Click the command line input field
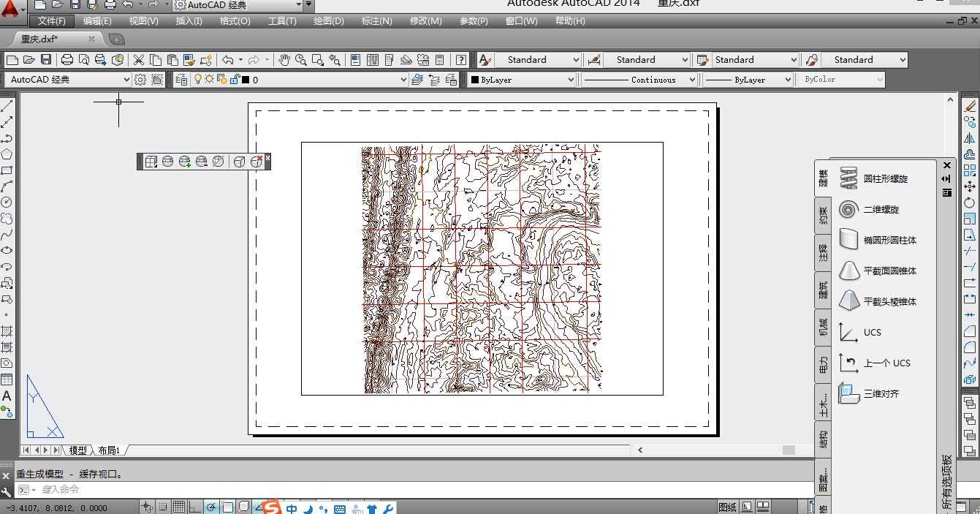The image size is (980, 514). point(417,490)
